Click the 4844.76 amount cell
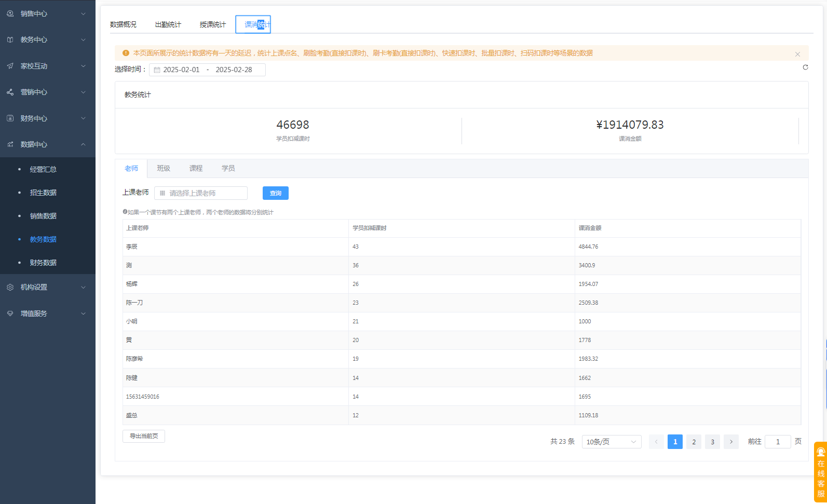827x504 pixels. [x=588, y=247]
